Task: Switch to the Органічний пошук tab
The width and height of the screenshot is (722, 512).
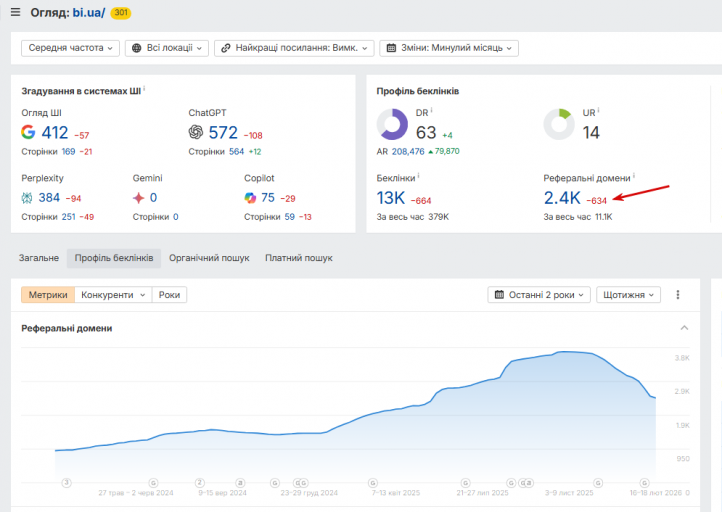Action: pos(209,258)
